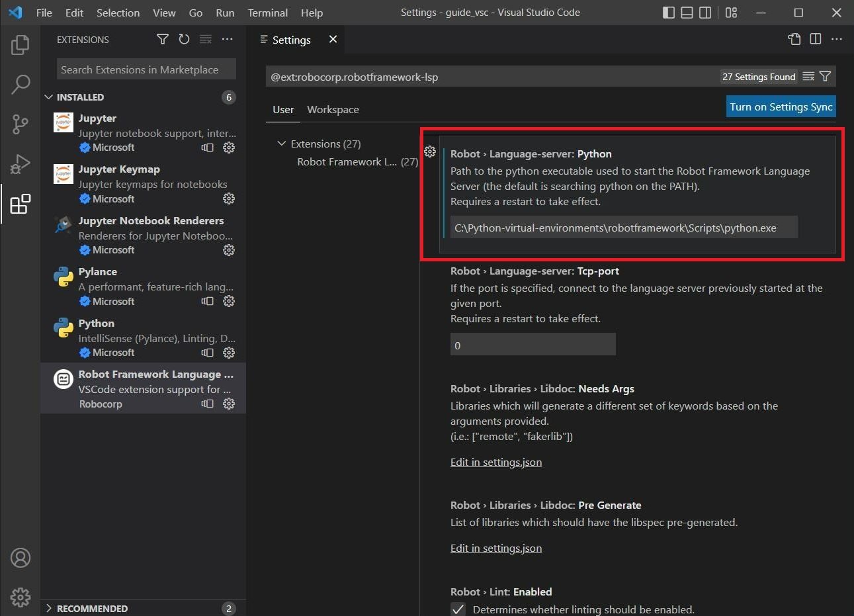
Task: Filter extensions with the funnel icon
Action: tap(162, 40)
